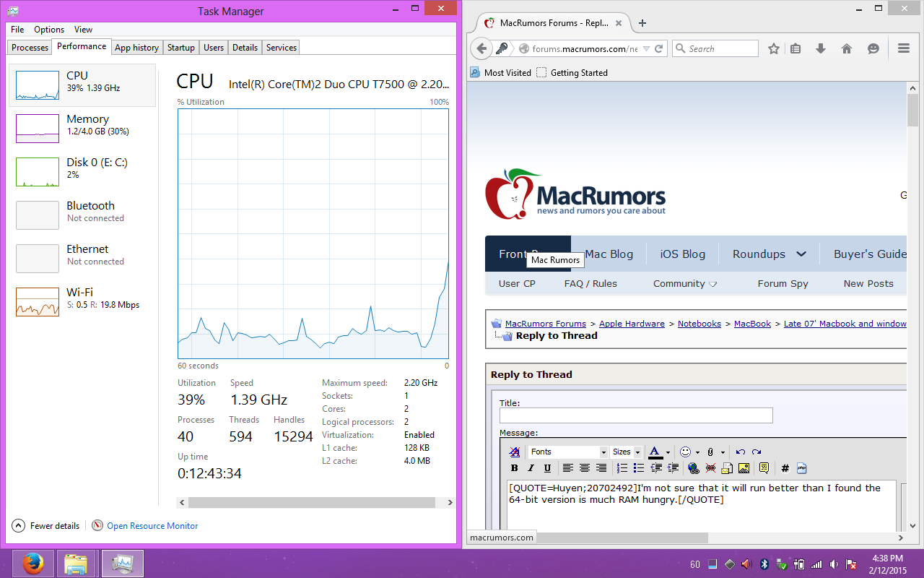Open the Fonts dropdown in the editor
This screenshot has height=578, width=924.
568,452
